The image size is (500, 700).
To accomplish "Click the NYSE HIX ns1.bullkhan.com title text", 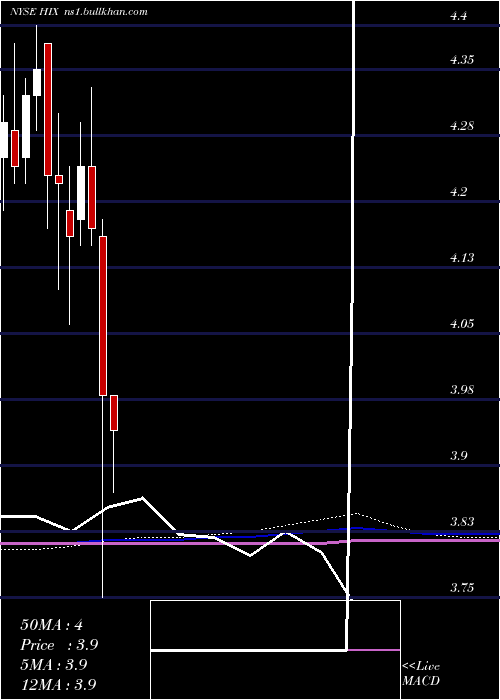I will [x=79, y=12].
